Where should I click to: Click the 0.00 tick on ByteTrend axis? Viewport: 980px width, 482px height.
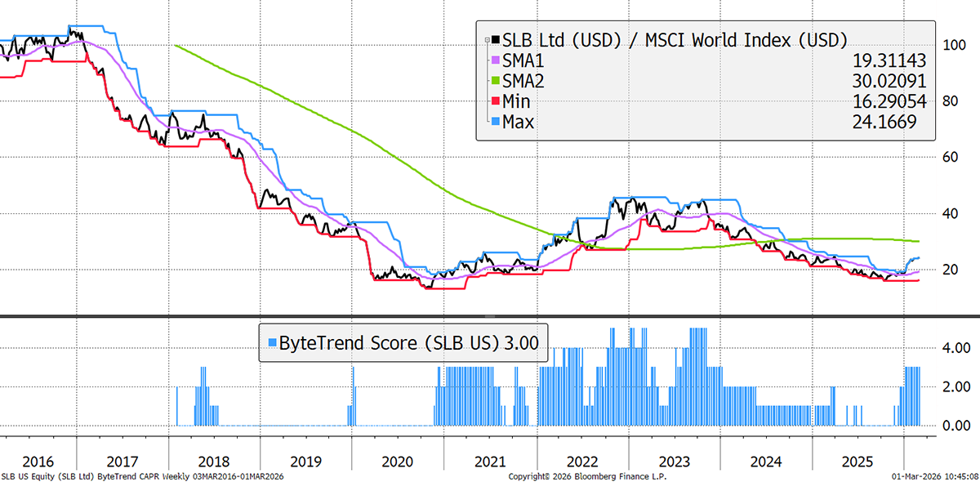click(955, 426)
